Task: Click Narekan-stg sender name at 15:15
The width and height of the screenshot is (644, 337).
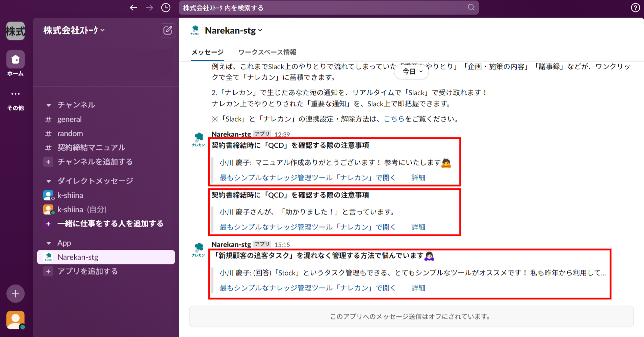Action: pos(231,244)
